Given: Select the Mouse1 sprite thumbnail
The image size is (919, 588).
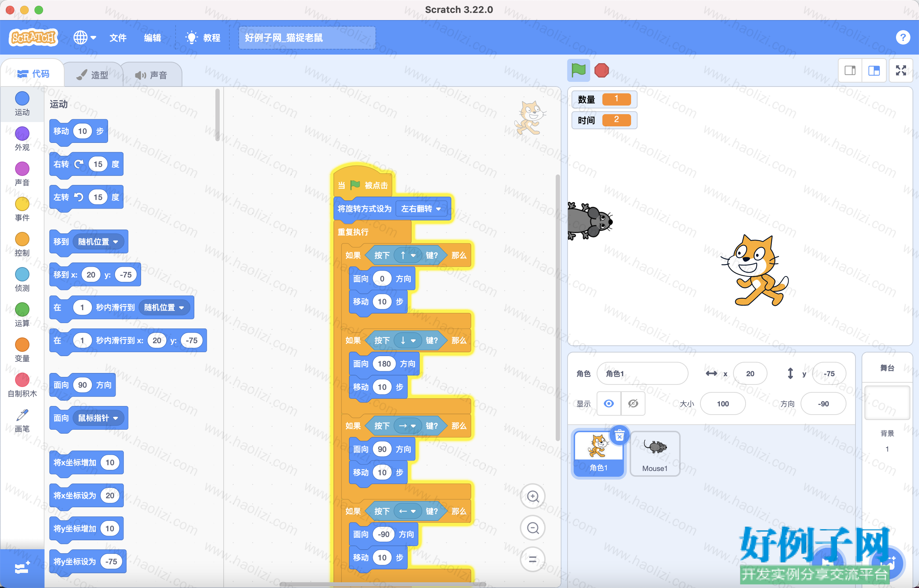Looking at the screenshot, I should [x=654, y=454].
